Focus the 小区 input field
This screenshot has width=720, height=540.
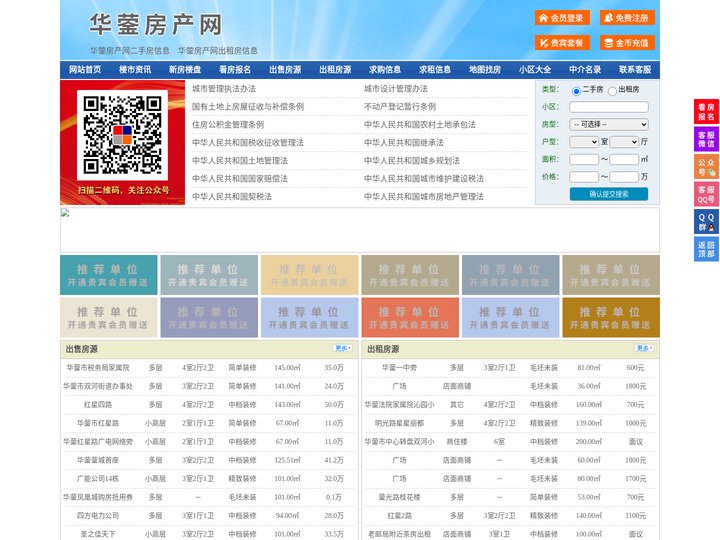(609, 107)
